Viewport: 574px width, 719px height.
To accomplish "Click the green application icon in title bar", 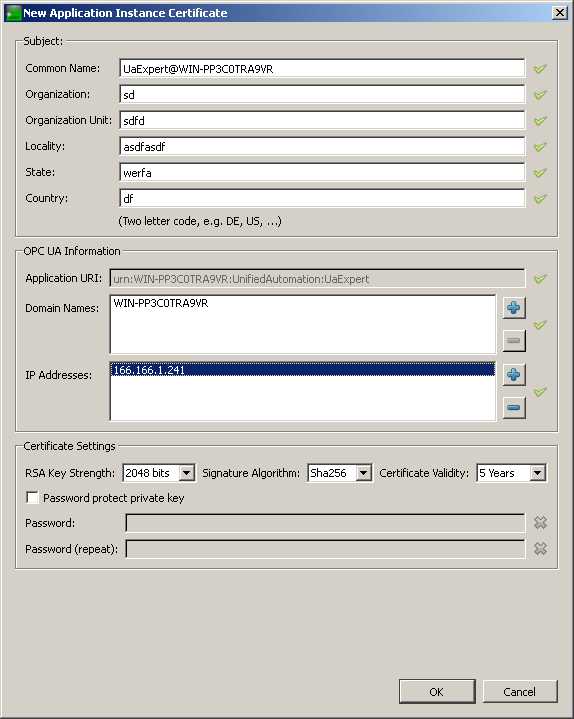I will 13,13.
